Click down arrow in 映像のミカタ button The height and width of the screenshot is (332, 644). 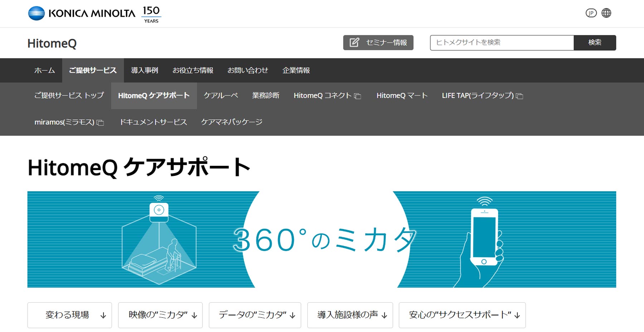pos(194,316)
